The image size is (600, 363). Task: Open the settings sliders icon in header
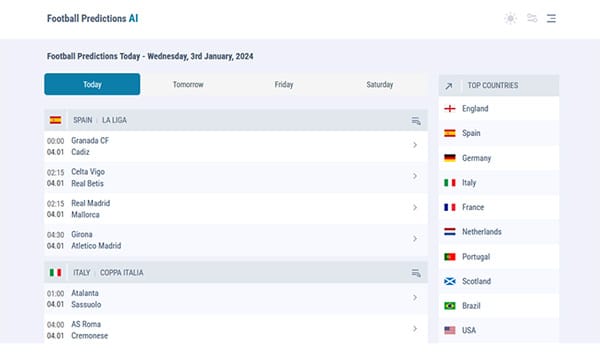coord(532,18)
